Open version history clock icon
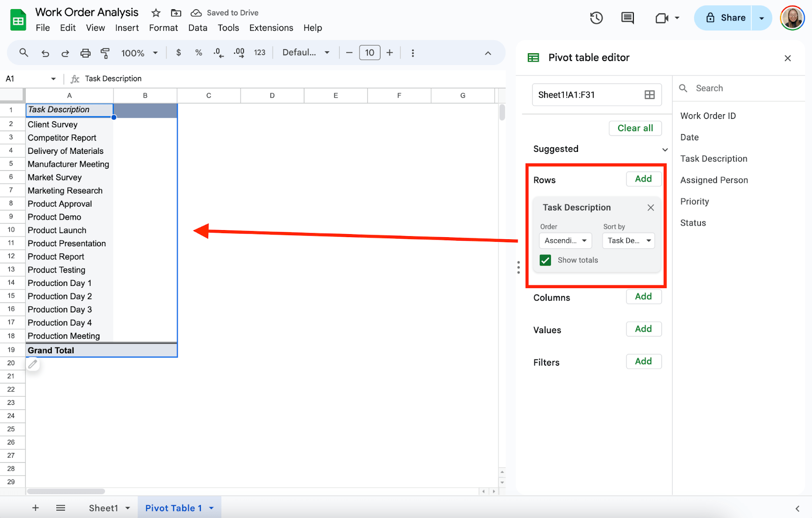 596,18
